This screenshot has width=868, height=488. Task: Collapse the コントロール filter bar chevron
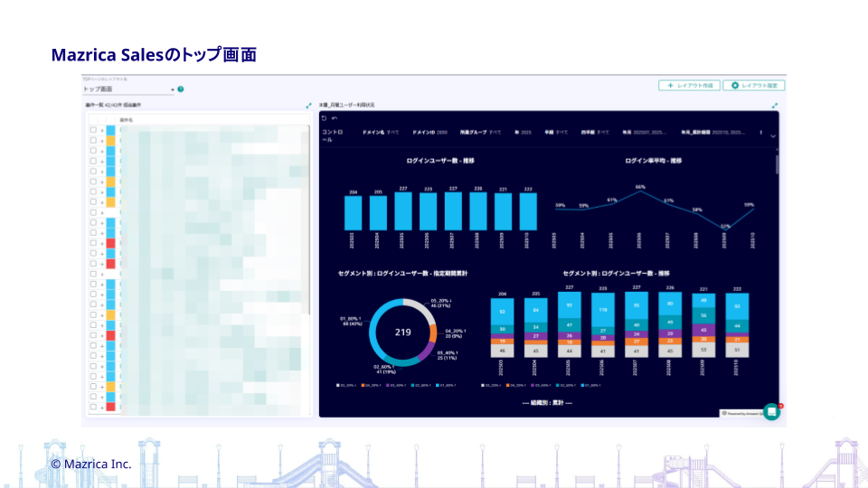[773, 136]
